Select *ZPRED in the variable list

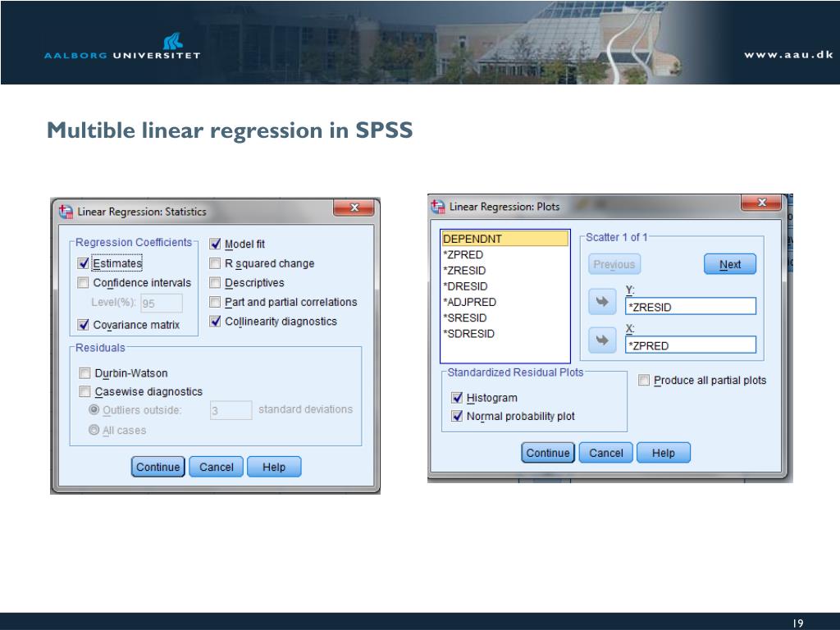tap(505, 255)
